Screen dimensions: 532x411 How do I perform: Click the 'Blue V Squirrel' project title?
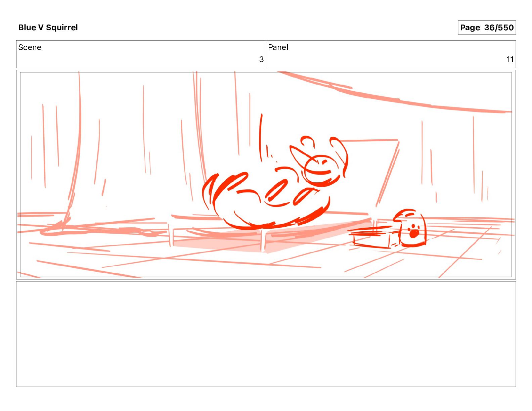tap(48, 28)
